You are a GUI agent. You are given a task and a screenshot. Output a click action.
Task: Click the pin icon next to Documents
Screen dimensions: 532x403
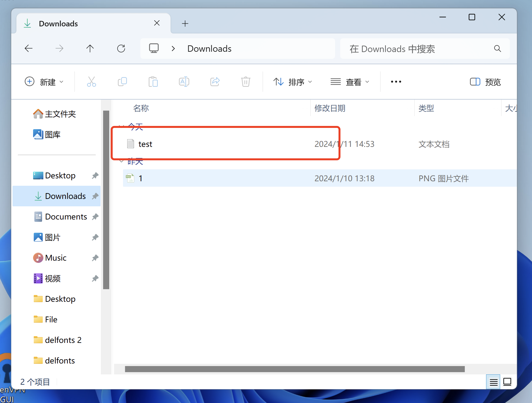point(95,217)
